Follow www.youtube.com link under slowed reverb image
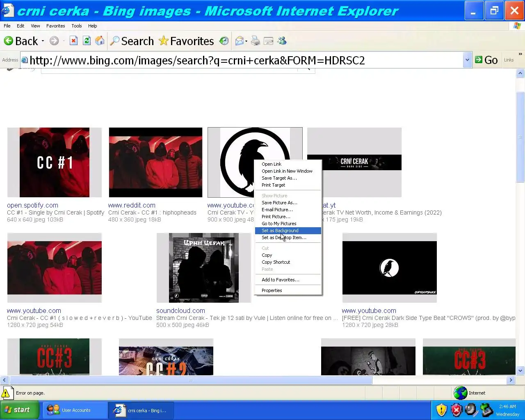Screen dimensions: 525x420 [34, 310]
